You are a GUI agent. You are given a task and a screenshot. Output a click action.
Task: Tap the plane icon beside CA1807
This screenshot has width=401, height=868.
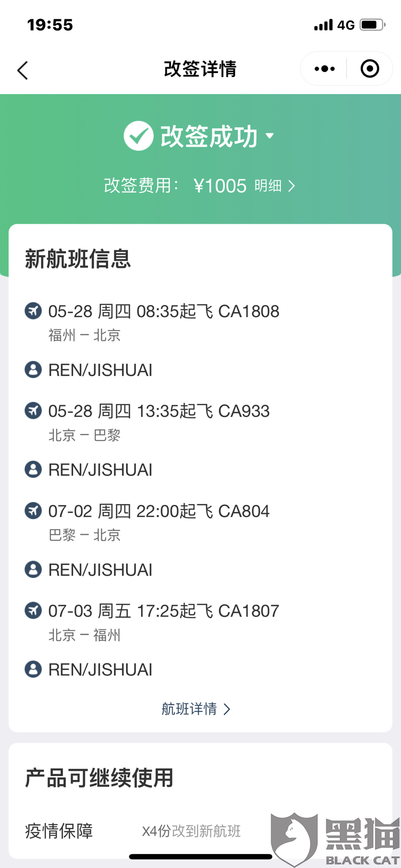(x=33, y=610)
